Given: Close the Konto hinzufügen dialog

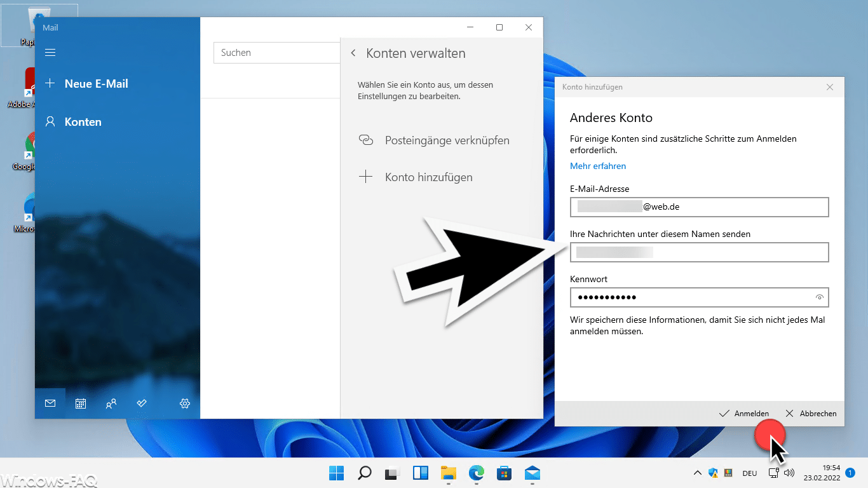Looking at the screenshot, I should 830,87.
